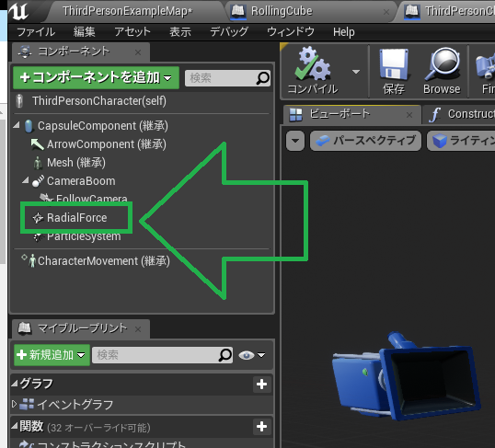The image size is (495, 448).
Task: Select CharacterMovement (継承) row
Action: coord(142,261)
